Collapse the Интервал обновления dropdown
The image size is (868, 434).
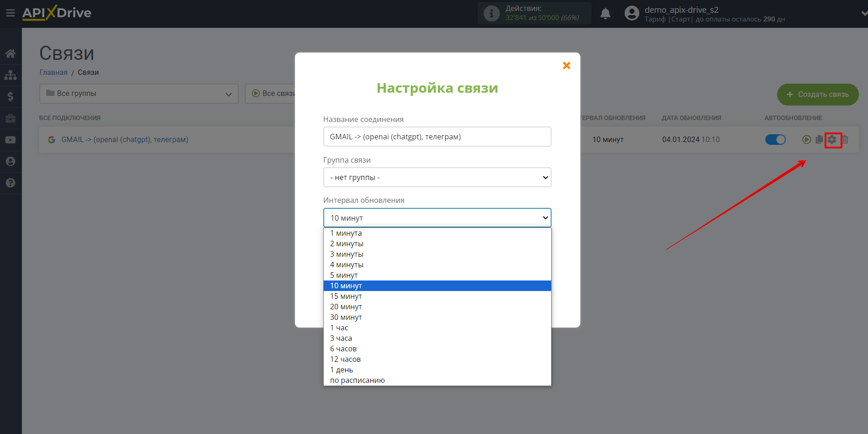pyautogui.click(x=437, y=218)
